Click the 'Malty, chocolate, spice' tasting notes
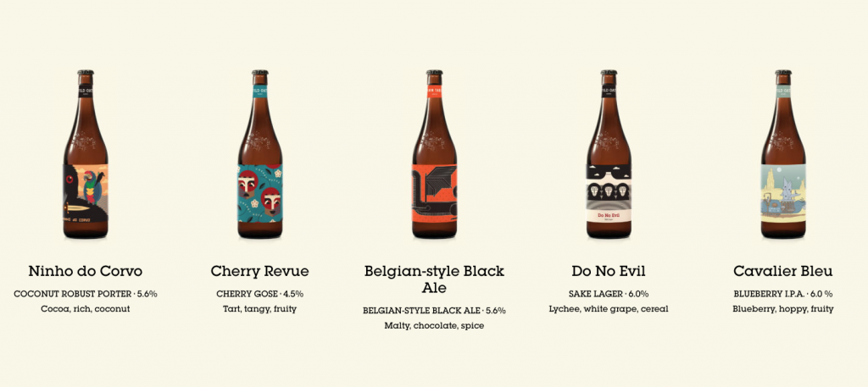868x387 pixels. pyautogui.click(x=434, y=326)
